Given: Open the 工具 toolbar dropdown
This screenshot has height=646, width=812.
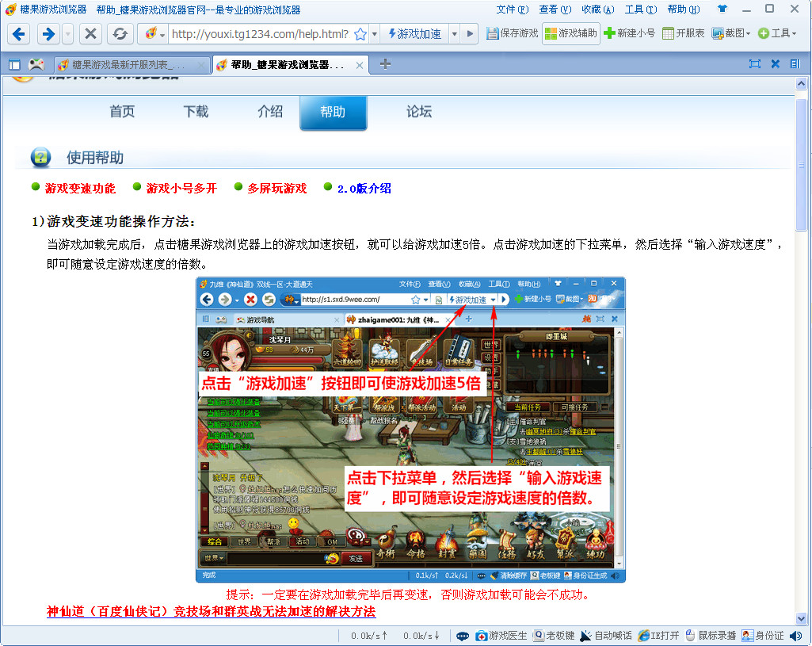Looking at the screenshot, I should pyautogui.click(x=777, y=33).
